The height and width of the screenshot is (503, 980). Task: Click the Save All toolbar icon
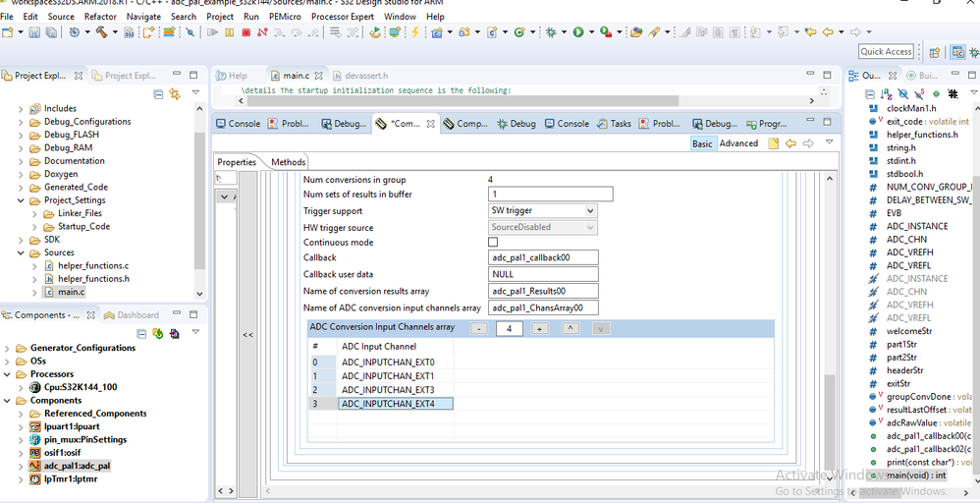click(x=51, y=31)
